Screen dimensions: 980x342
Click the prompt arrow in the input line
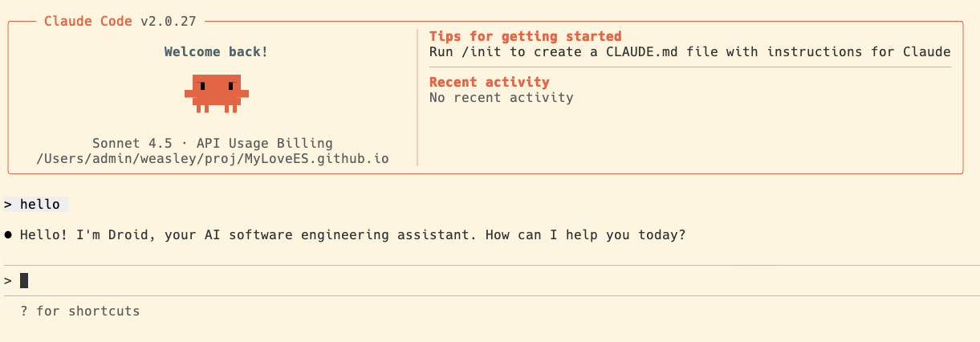pyautogui.click(x=8, y=280)
